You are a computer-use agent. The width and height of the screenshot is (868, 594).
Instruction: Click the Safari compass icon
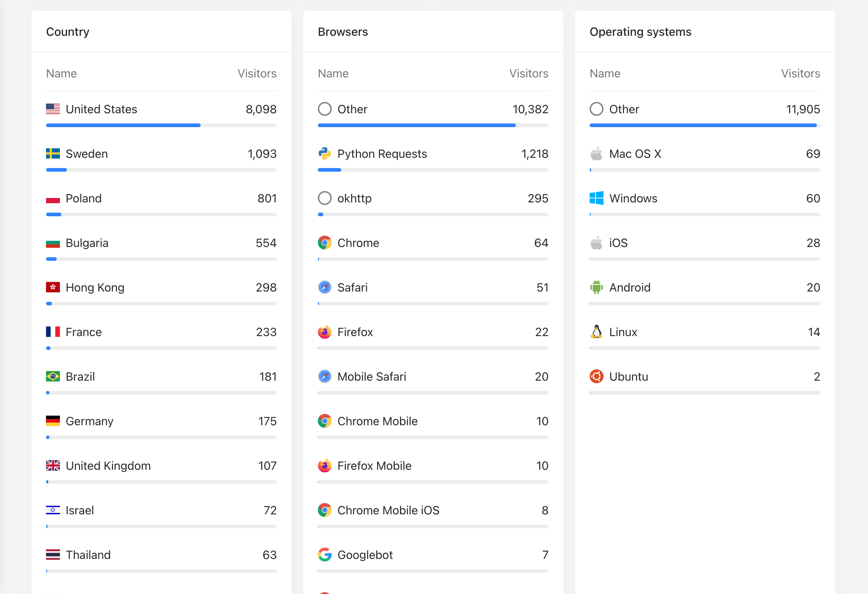[x=324, y=287]
